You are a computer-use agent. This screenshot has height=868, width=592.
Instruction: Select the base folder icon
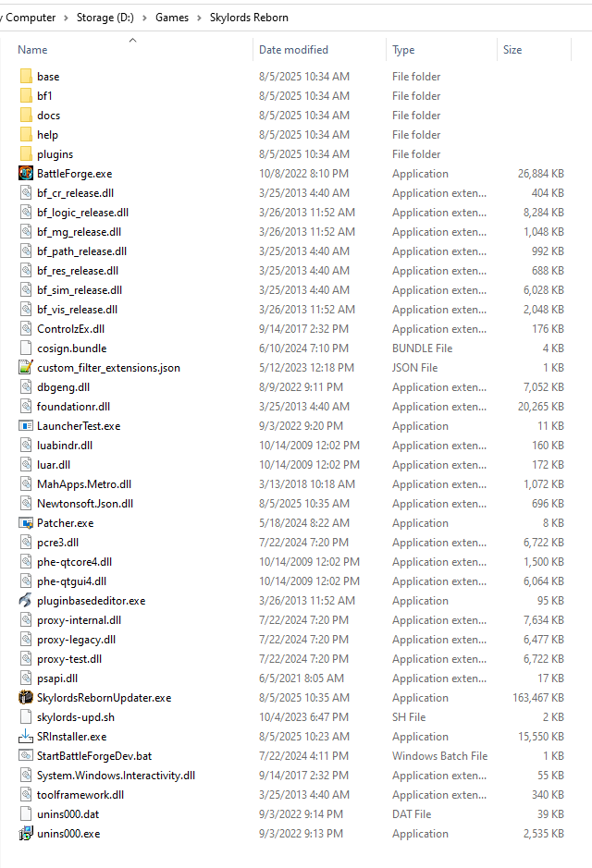pyautogui.click(x=26, y=77)
